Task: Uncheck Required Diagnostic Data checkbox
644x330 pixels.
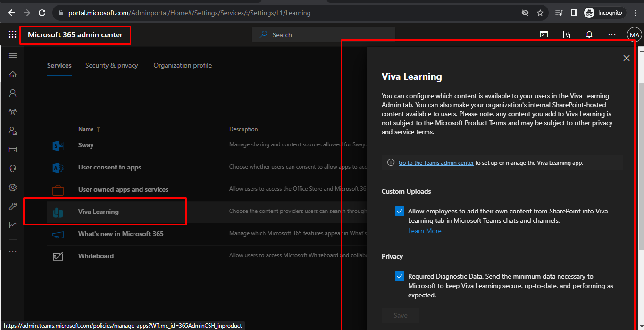Action: click(400, 276)
